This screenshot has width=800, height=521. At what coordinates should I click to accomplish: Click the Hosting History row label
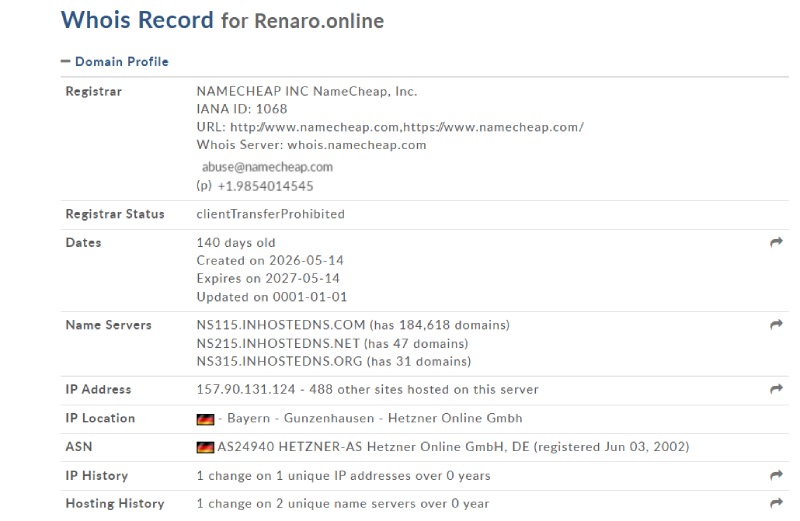115,504
